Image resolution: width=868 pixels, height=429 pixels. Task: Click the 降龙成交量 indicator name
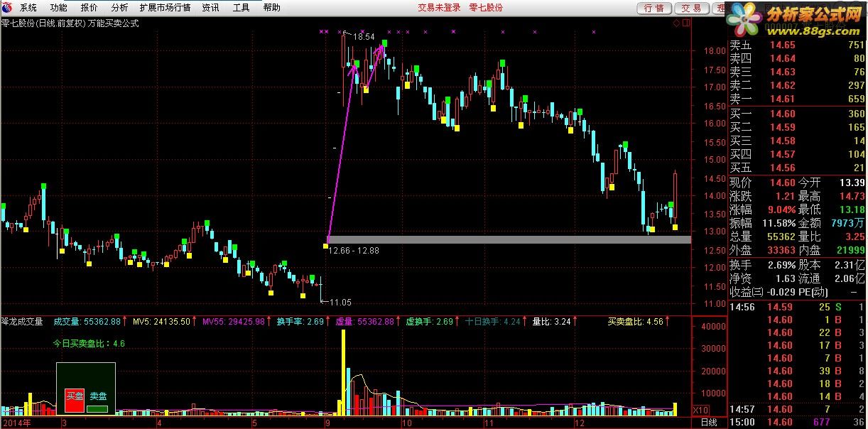click(22, 322)
